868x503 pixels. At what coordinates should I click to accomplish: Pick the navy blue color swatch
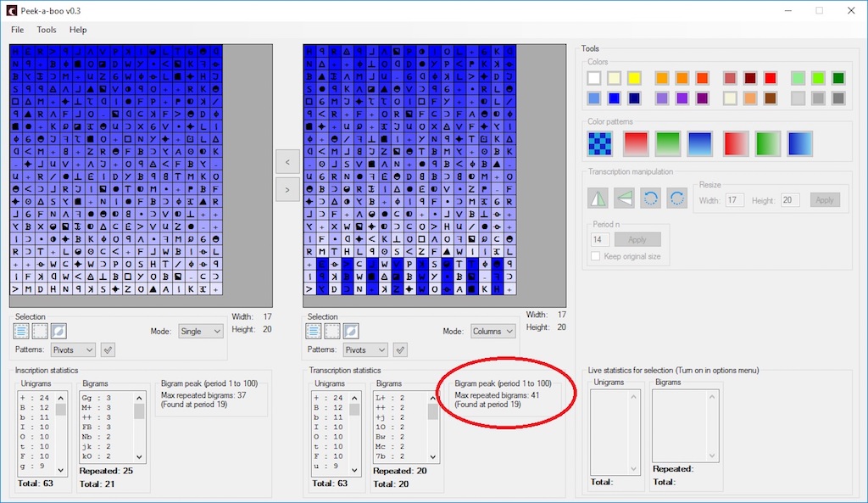(634, 98)
